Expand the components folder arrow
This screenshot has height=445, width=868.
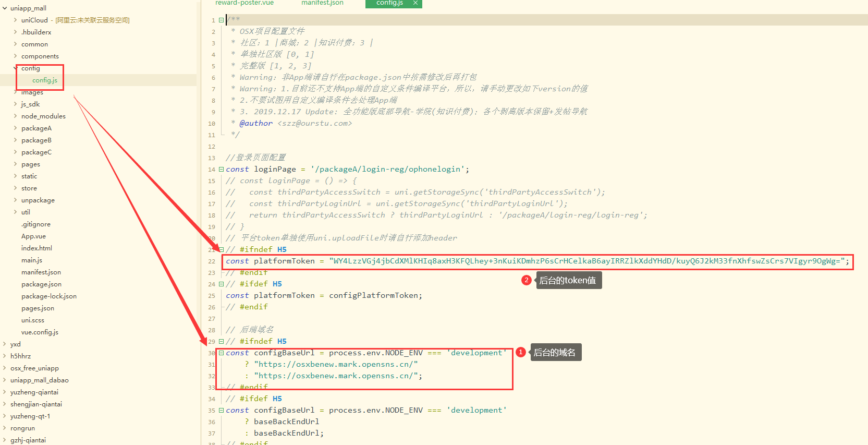coord(15,56)
